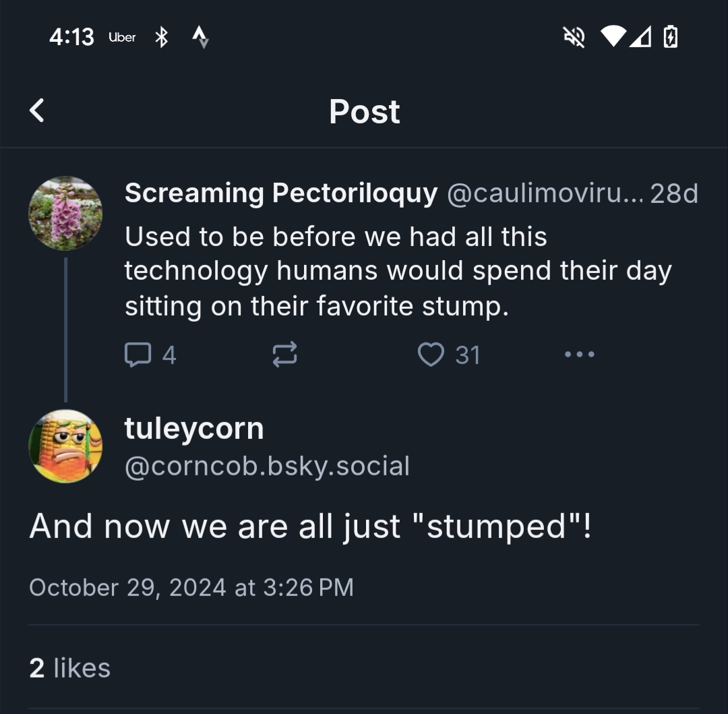Tap the Uber notification icon in status bar
This screenshot has width=728, height=714.
(122, 38)
